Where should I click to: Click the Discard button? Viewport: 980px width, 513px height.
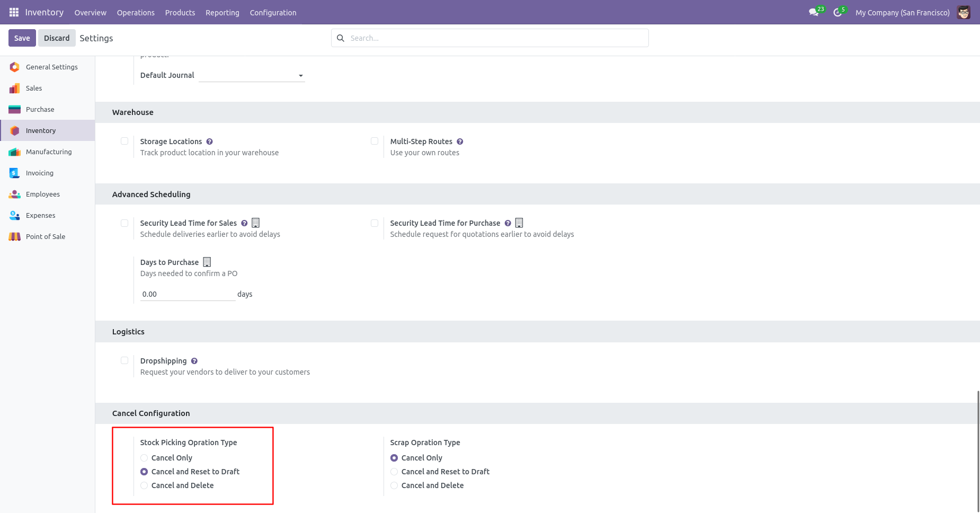(x=57, y=38)
